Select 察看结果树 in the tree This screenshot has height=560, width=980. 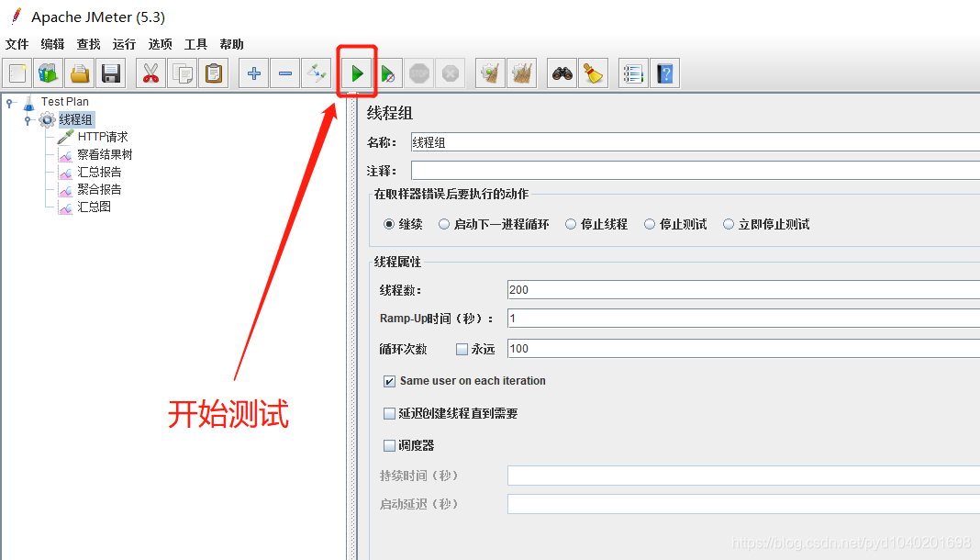pyautogui.click(x=105, y=154)
